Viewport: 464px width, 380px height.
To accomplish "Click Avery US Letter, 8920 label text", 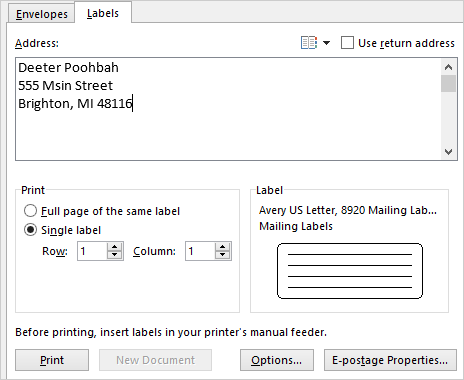I will (x=348, y=210).
